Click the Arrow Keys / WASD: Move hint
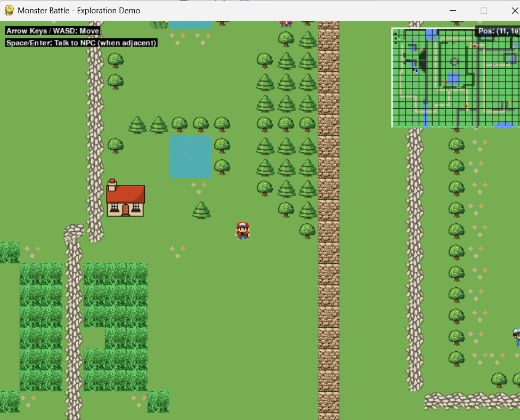The width and height of the screenshot is (520, 420). (53, 31)
